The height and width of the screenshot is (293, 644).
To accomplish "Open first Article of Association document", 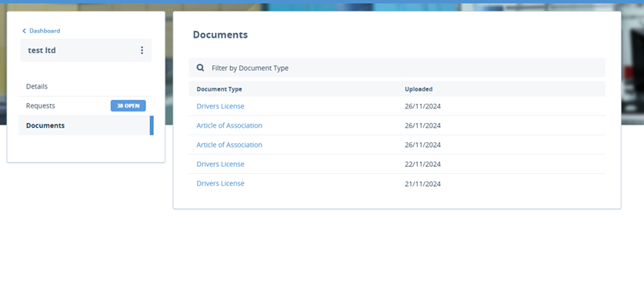I will click(229, 125).
